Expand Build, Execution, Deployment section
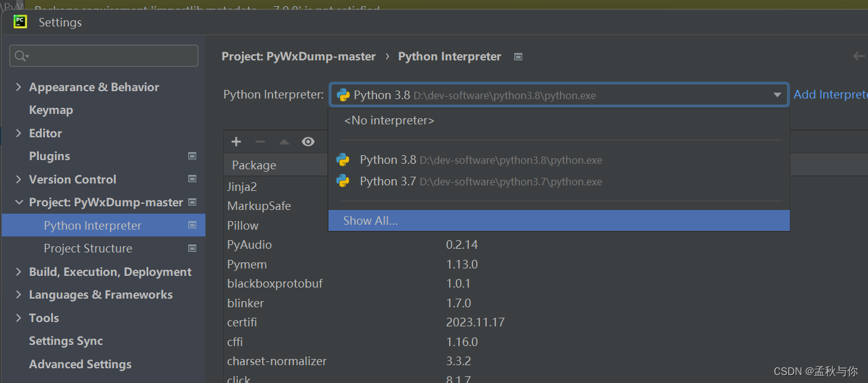The width and height of the screenshot is (868, 383). 18,272
